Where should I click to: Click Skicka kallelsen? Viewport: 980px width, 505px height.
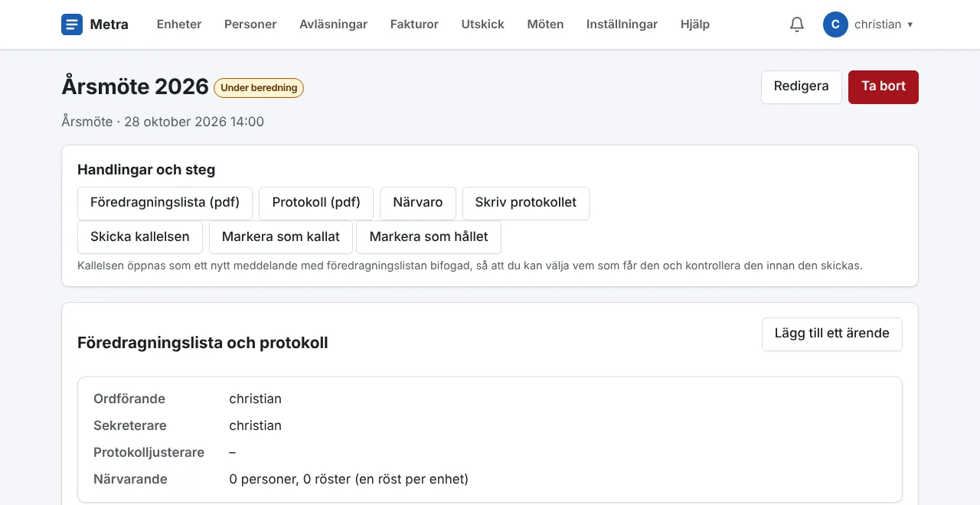[x=140, y=237]
